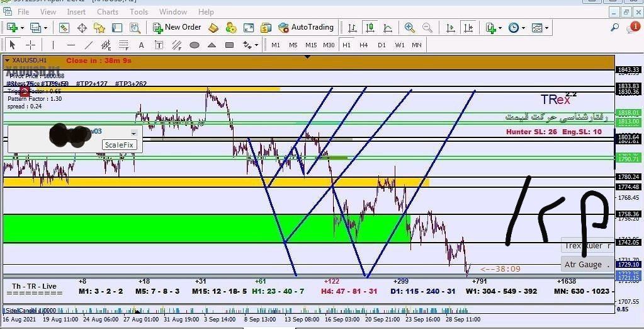Switch to bar chart type
This screenshot has width=644, height=329.
click(352, 28)
